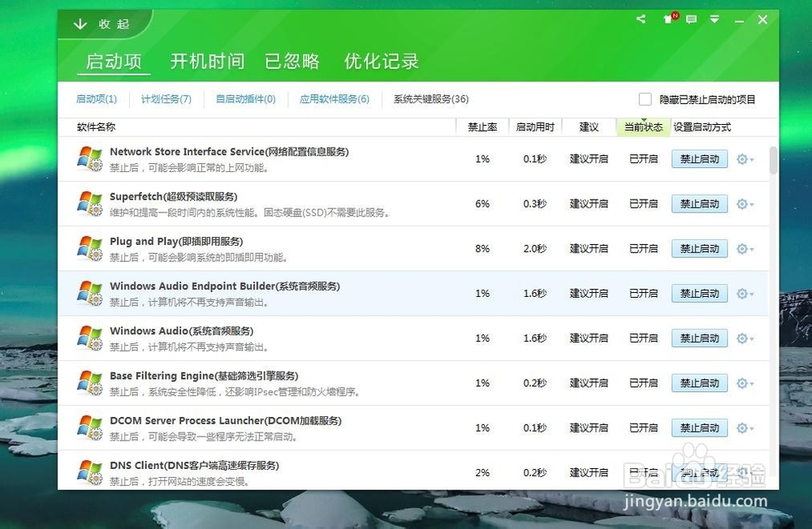The height and width of the screenshot is (529, 812).
Task: Close the startup manager window
Action: click(762, 19)
